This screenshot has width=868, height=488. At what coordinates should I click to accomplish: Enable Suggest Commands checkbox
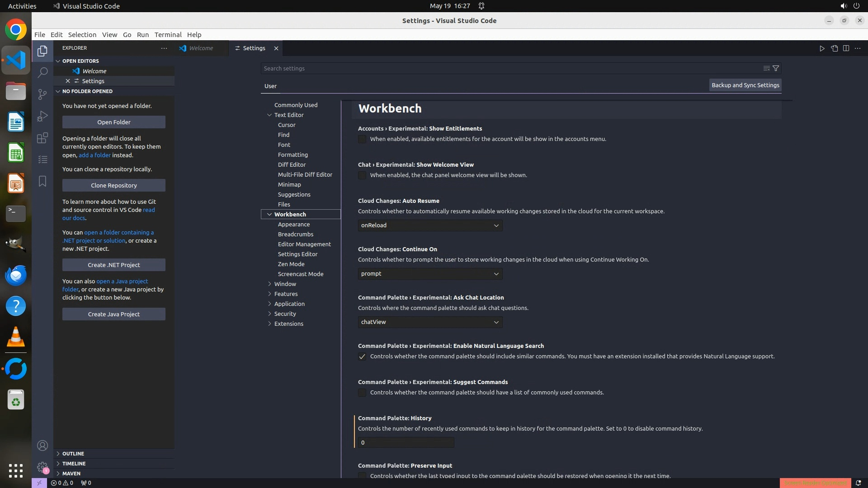pos(362,393)
